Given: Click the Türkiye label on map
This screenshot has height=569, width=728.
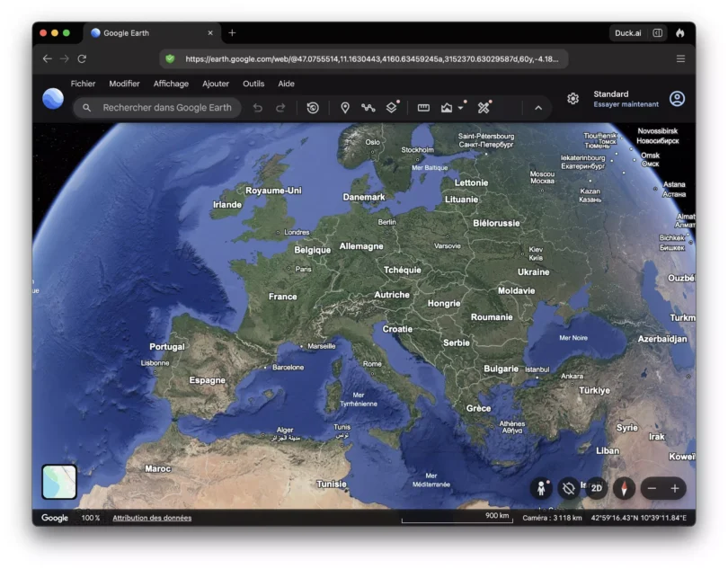Looking at the screenshot, I should [594, 390].
